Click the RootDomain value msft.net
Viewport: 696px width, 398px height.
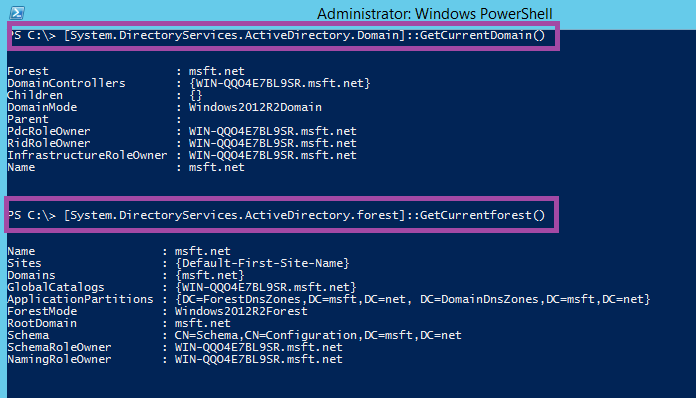pos(202,323)
